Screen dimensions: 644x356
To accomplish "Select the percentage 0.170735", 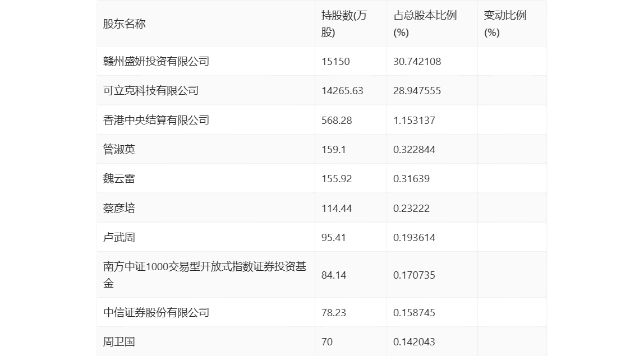I will tap(414, 275).
